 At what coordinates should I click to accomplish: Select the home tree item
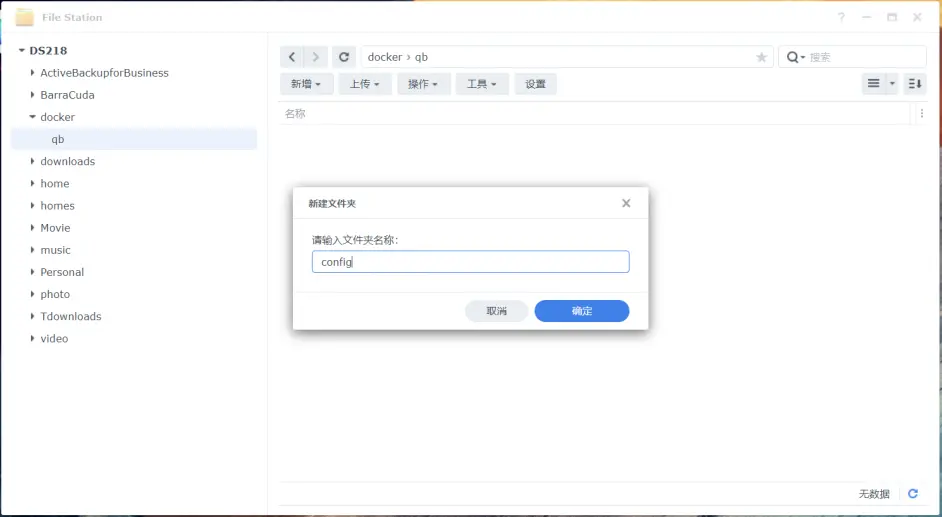[55, 183]
